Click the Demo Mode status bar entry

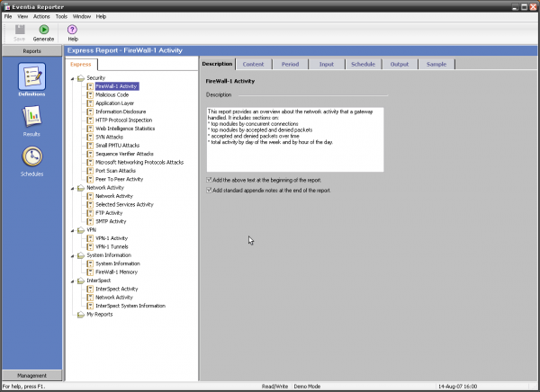307,387
